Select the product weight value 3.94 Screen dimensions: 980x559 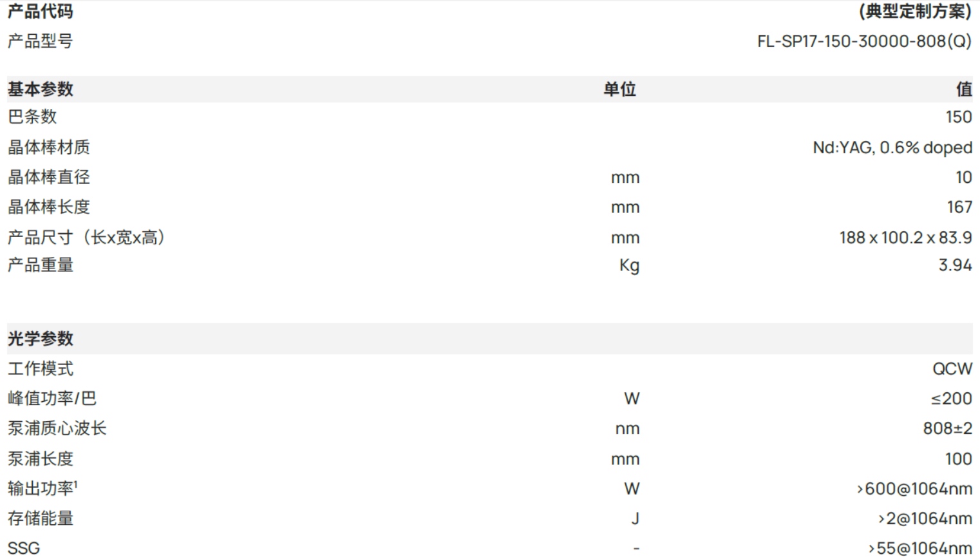955,265
